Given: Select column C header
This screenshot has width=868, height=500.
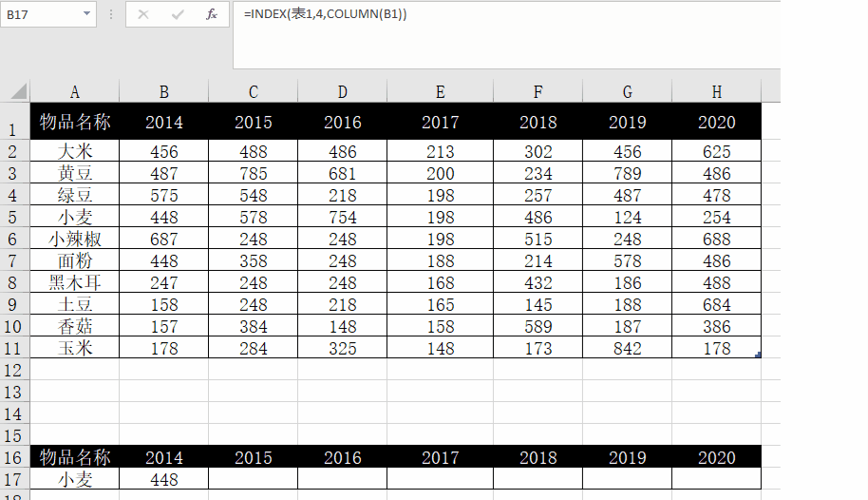Looking at the screenshot, I should click(253, 91).
